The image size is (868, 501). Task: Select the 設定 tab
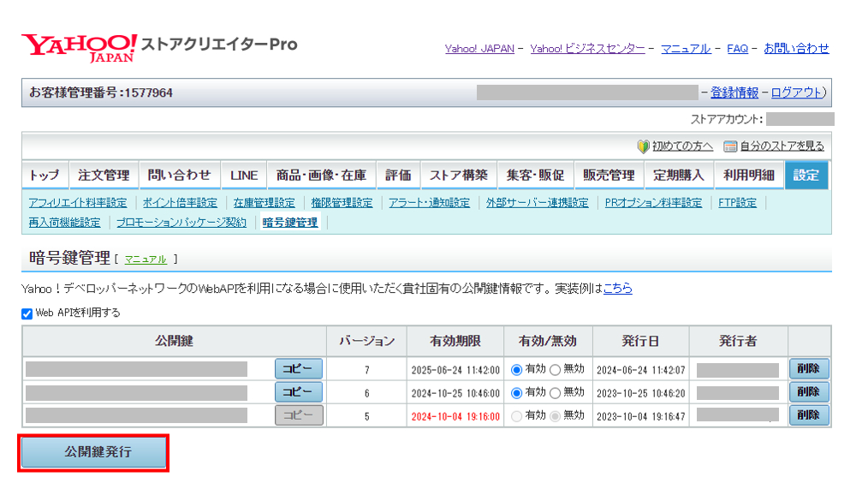(806, 176)
